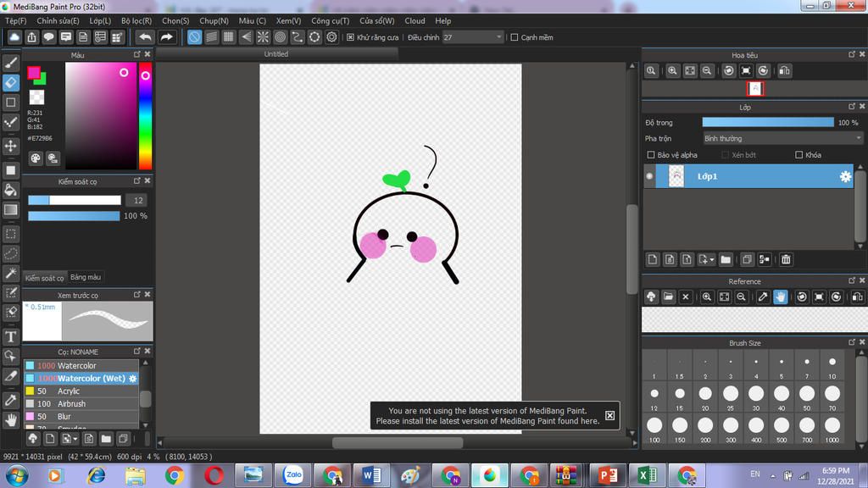The image size is (868, 488).
Task: Activate the rectangular Select tool
Action: coord(10,234)
